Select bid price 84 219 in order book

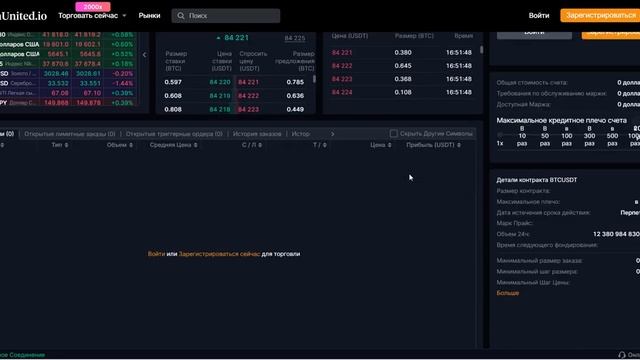click(x=220, y=96)
